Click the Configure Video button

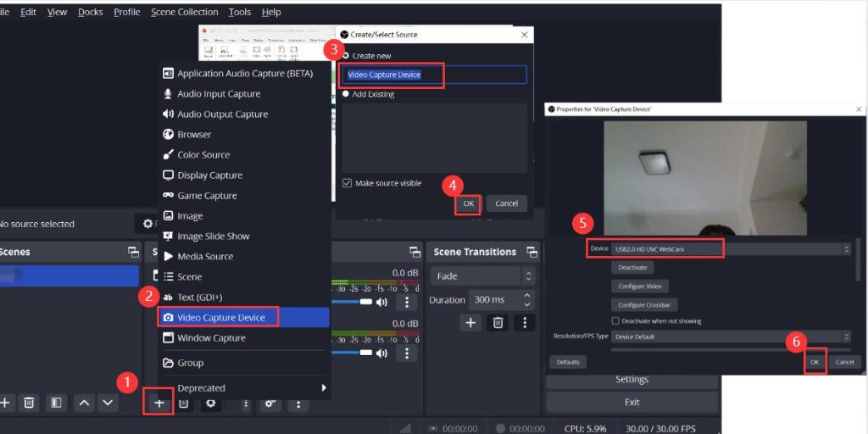pyautogui.click(x=639, y=287)
